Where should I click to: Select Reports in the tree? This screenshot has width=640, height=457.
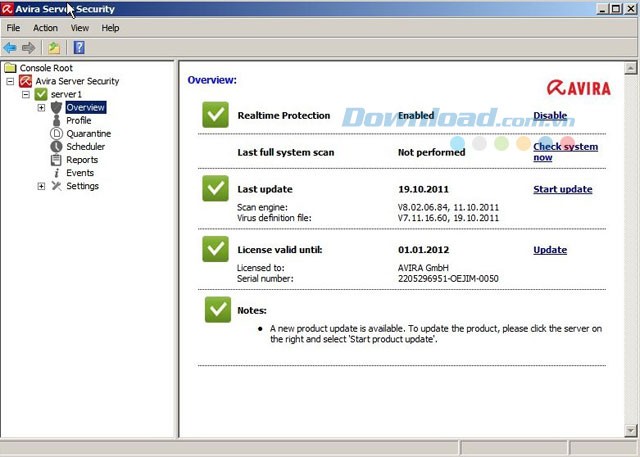click(x=82, y=160)
